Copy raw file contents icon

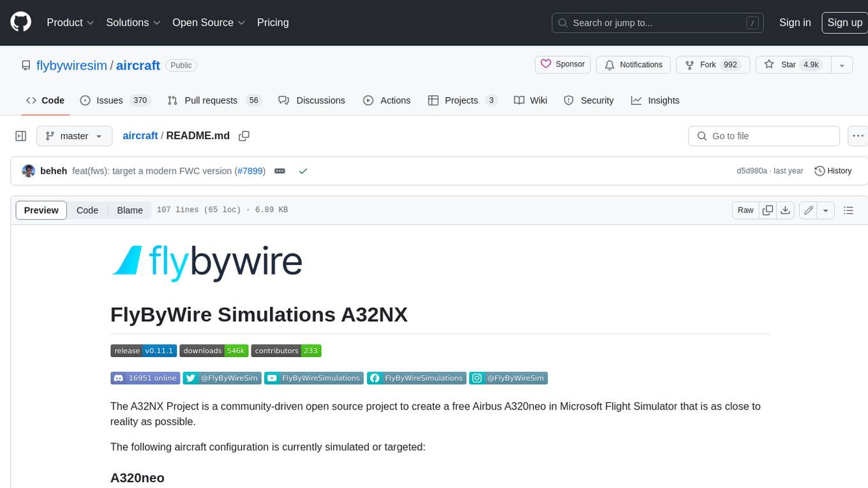click(768, 210)
